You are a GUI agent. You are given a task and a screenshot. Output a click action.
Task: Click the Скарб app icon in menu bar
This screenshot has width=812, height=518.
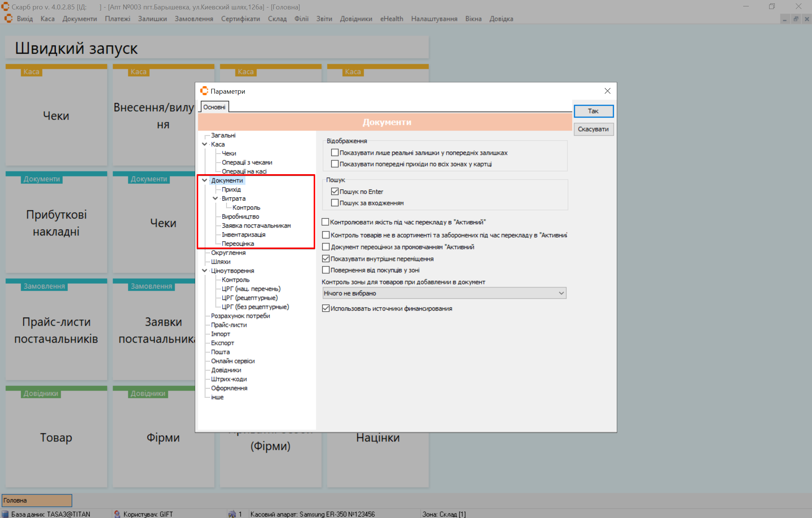(x=8, y=18)
